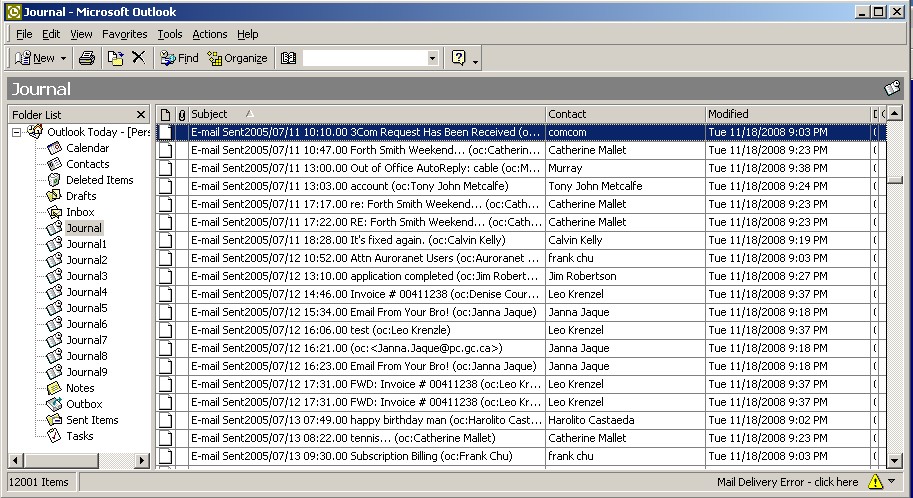Screen dimensions: 913x498
Task: Expand the Find a Contact dropdown arrow
Action: 432,58
